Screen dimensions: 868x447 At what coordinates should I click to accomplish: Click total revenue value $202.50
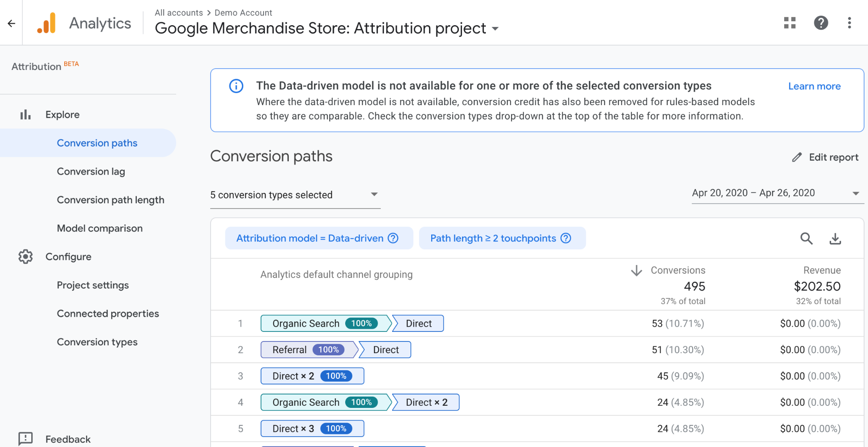click(817, 287)
